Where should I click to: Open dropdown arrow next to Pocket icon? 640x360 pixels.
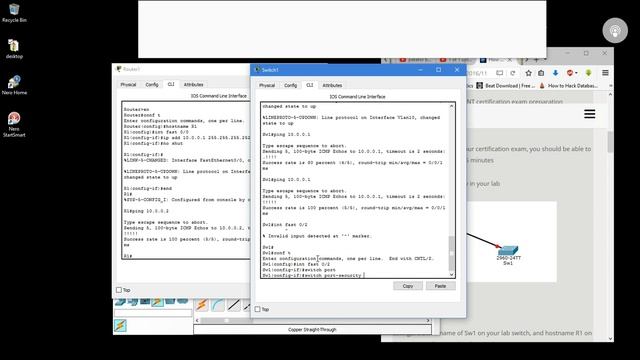coord(576,73)
